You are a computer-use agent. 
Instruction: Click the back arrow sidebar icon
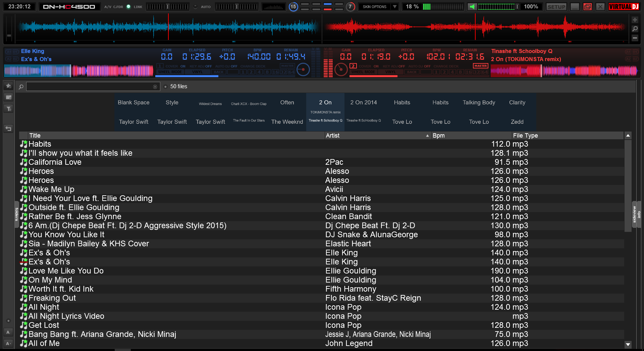(8, 129)
